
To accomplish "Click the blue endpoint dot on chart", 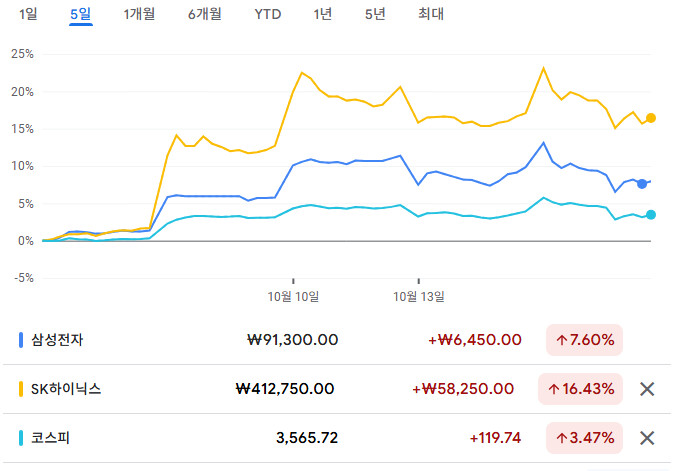I will [x=642, y=183].
